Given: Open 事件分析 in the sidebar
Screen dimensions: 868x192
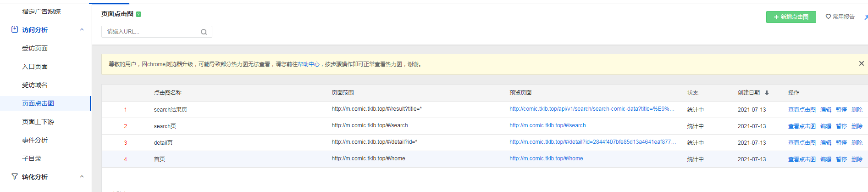Looking at the screenshot, I should (x=35, y=140).
